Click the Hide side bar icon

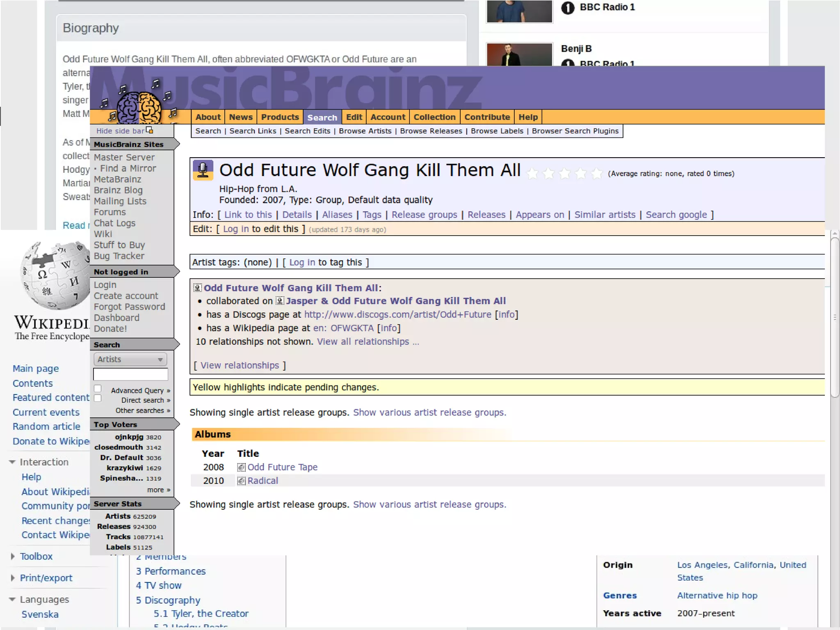[x=150, y=131]
